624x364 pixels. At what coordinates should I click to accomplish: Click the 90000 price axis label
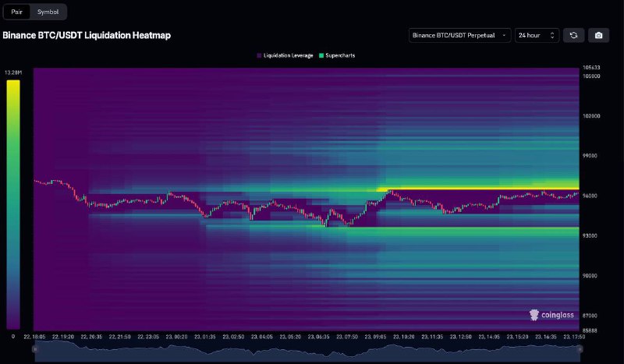click(590, 275)
